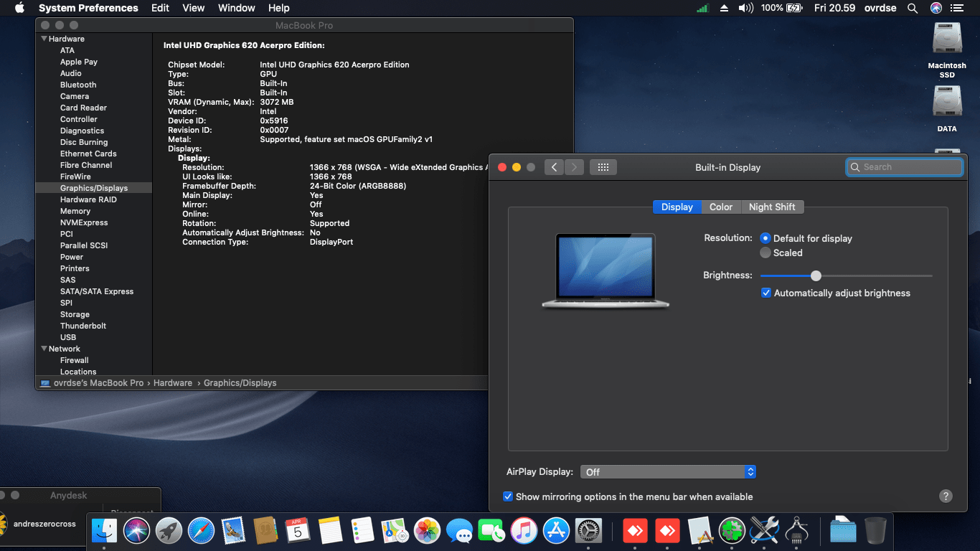Adjust the Brightness slider
The width and height of the screenshot is (980, 551).
[x=816, y=275]
